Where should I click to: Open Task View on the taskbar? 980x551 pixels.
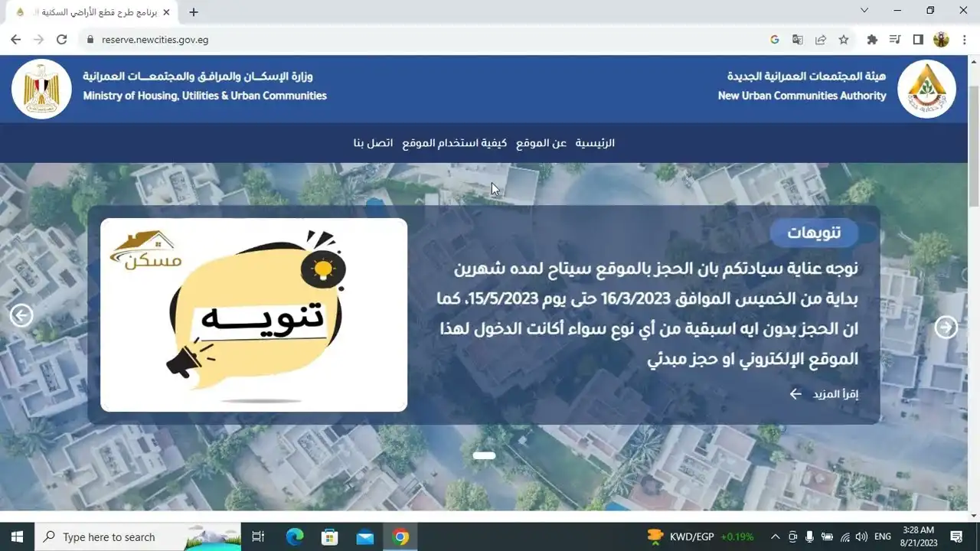(x=258, y=536)
